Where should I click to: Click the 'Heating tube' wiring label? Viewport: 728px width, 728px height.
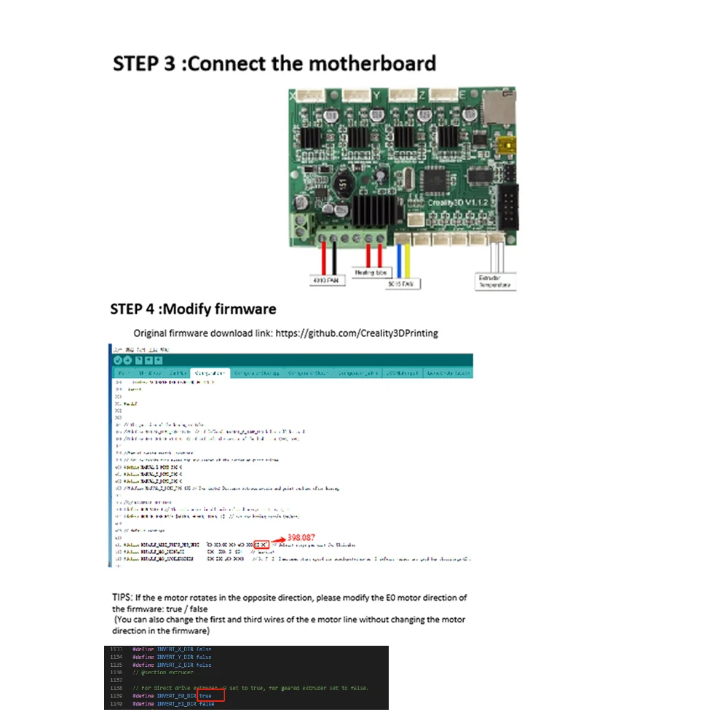coord(371,272)
